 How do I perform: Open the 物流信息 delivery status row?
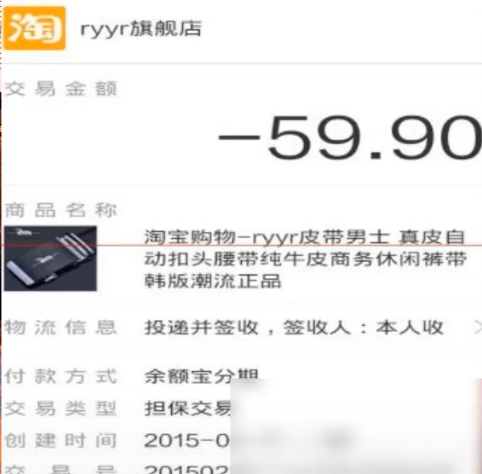point(241,327)
